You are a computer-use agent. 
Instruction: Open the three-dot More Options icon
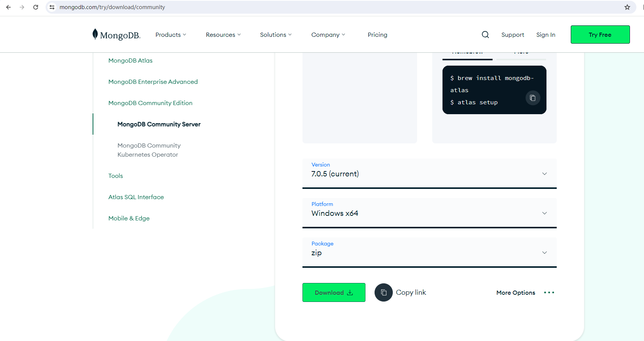tap(549, 292)
